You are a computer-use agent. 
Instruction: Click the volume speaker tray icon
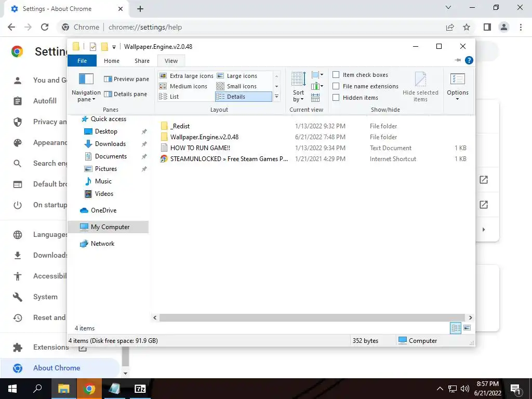pyautogui.click(x=465, y=389)
